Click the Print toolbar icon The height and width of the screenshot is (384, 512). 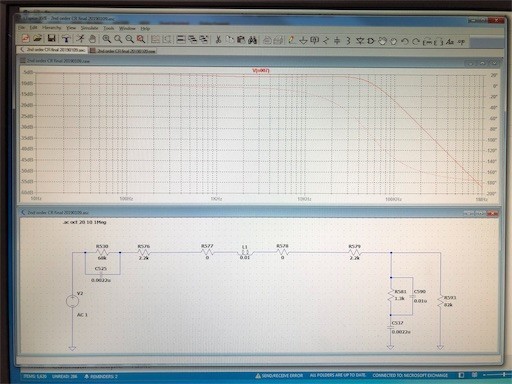267,40
